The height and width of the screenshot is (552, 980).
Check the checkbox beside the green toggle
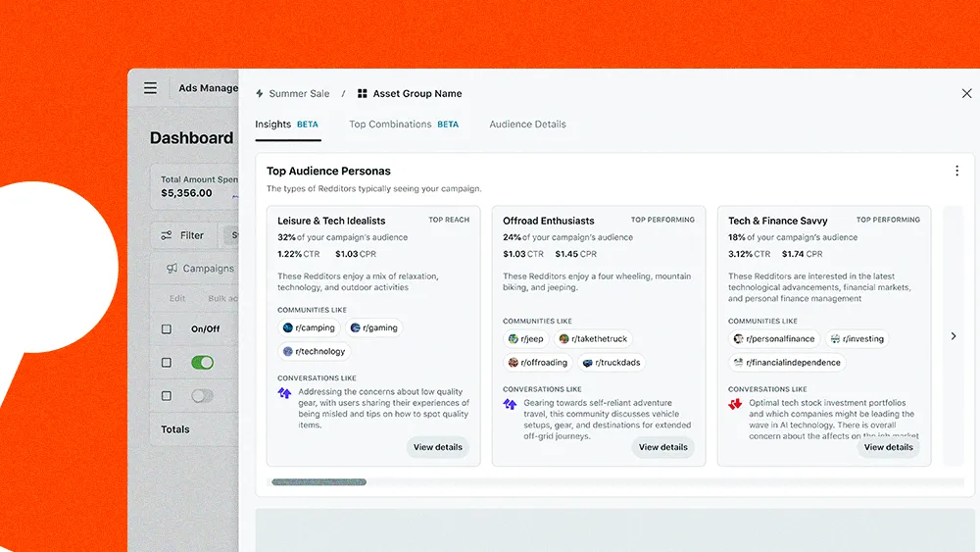(x=167, y=363)
